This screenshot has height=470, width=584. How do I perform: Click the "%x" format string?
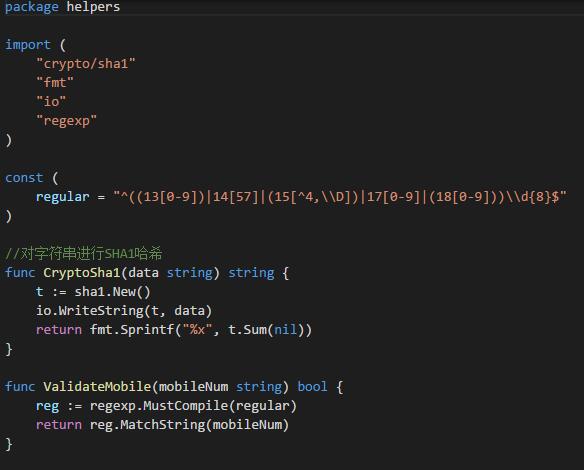coord(197,330)
